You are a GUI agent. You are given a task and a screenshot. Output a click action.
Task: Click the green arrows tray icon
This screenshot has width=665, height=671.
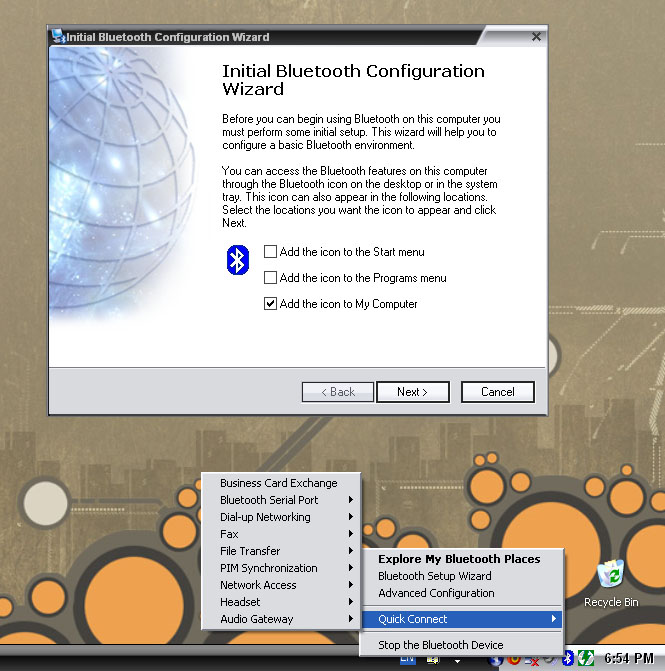point(585,658)
